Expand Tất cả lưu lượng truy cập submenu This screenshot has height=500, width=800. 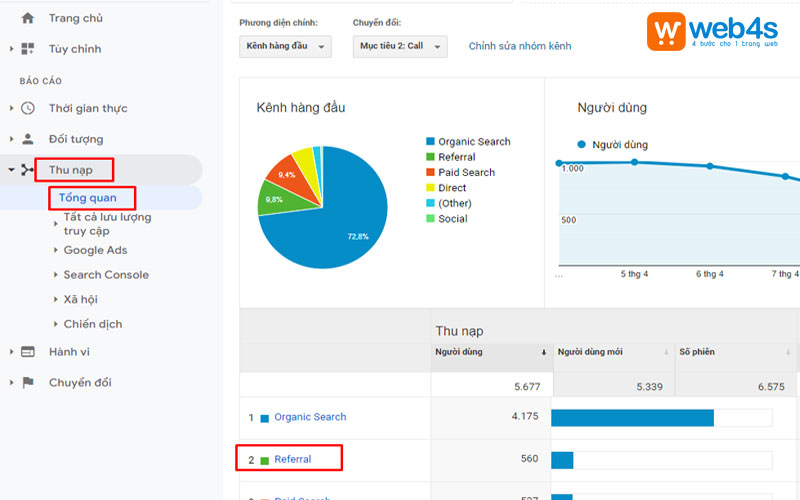[56, 223]
